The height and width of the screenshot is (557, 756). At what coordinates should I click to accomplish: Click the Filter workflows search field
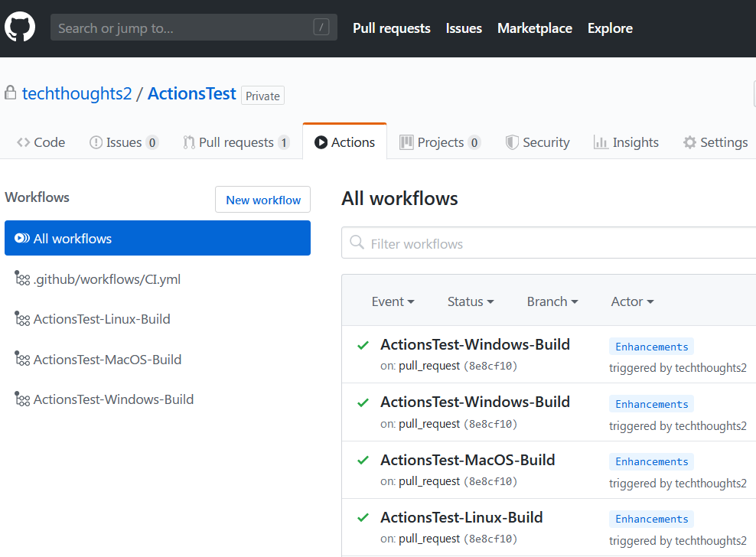pos(549,243)
